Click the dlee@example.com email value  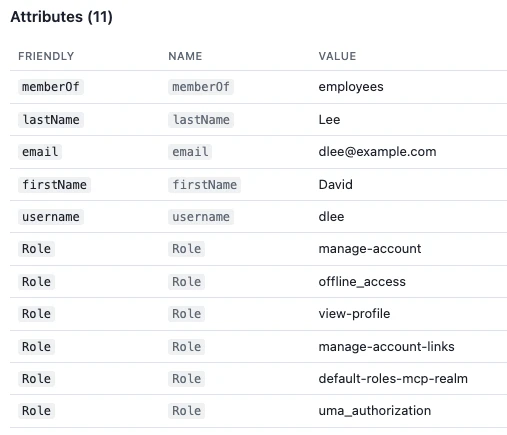click(x=377, y=152)
